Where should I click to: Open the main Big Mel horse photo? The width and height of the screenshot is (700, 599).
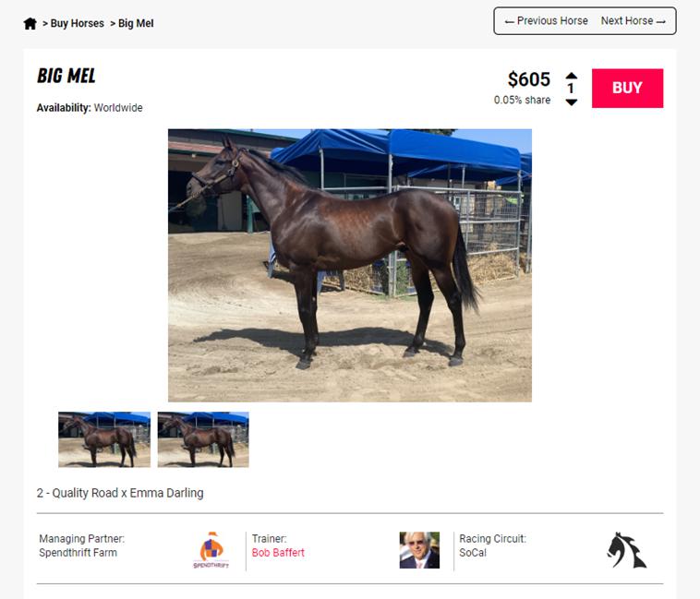click(350, 266)
